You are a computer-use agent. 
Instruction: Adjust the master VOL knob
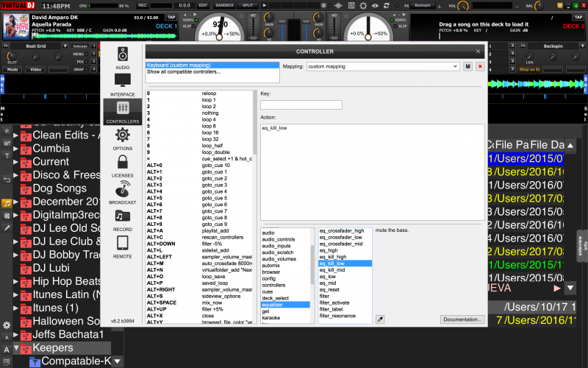point(464,6)
